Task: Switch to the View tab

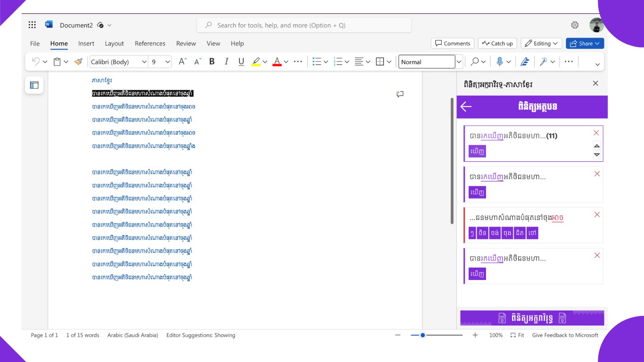Action: [214, 43]
